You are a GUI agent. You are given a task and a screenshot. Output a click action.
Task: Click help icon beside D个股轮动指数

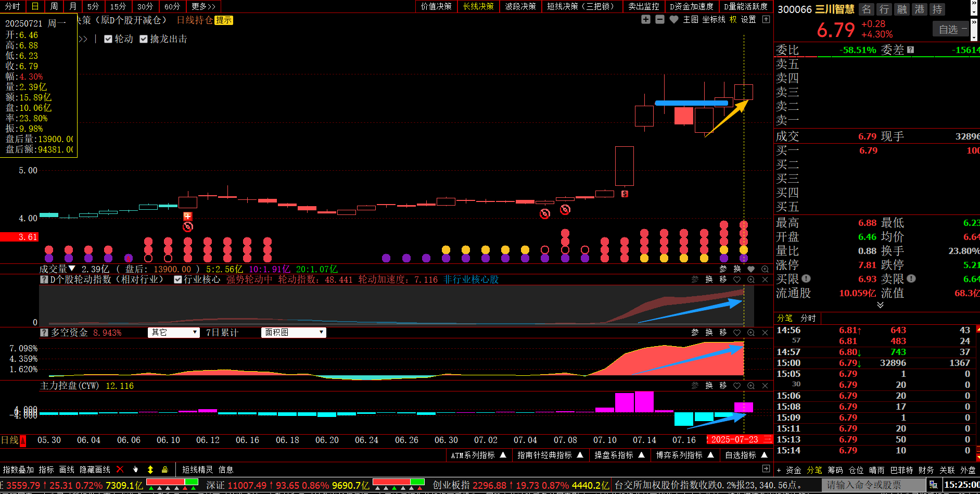[x=44, y=280]
